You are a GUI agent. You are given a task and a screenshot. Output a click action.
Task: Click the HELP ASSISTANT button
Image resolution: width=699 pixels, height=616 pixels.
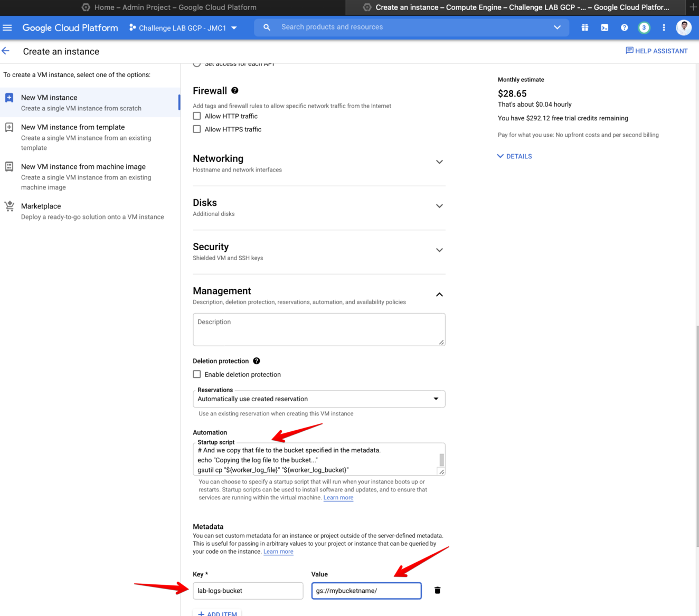click(657, 51)
